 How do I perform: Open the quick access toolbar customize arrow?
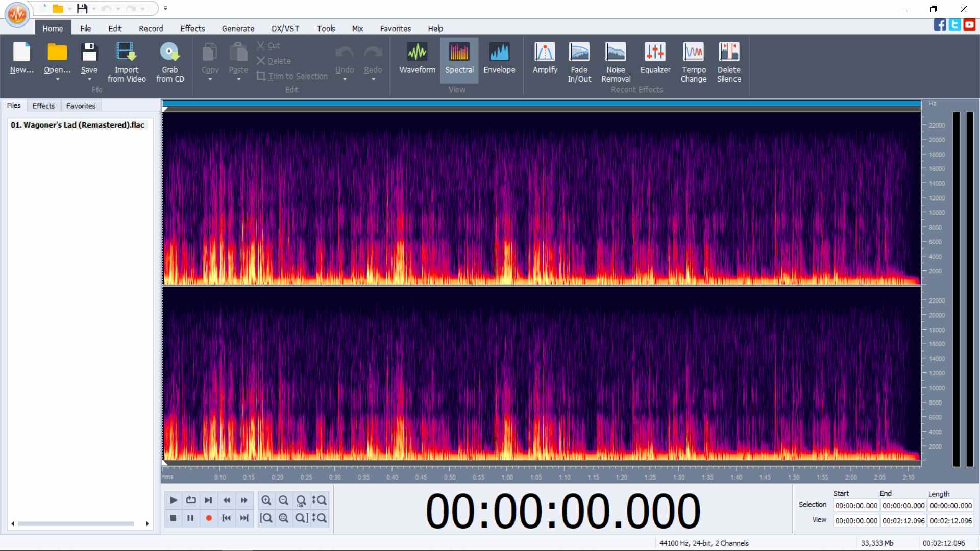click(165, 8)
